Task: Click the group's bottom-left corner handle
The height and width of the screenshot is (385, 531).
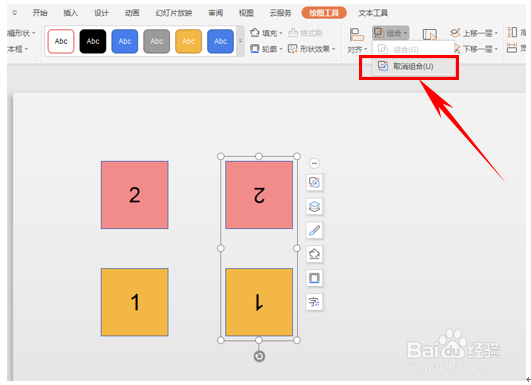Action: 221,340
